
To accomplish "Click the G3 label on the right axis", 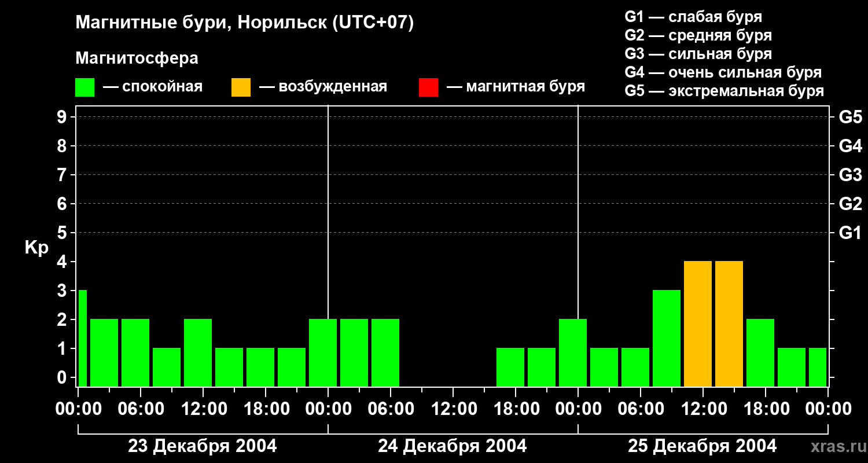I will click(x=851, y=175).
